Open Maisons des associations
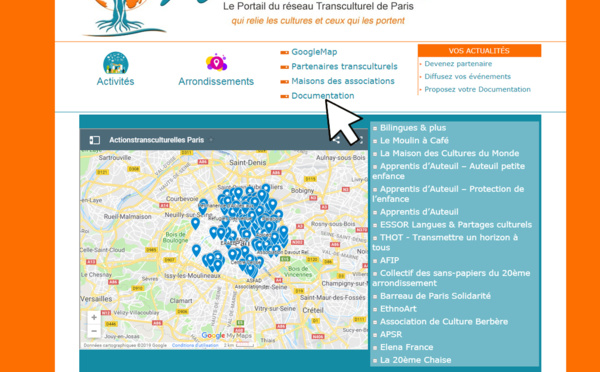Image resolution: width=600 pixels, height=372 pixels. point(343,81)
